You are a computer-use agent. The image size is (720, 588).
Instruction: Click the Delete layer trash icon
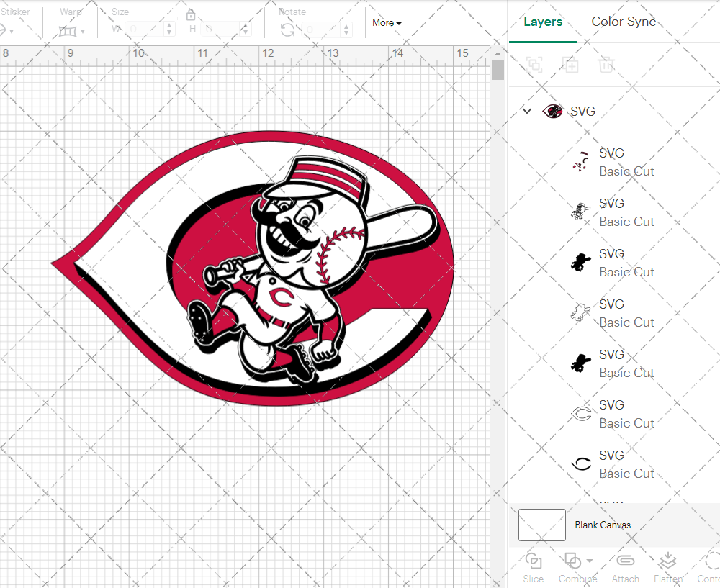point(606,65)
